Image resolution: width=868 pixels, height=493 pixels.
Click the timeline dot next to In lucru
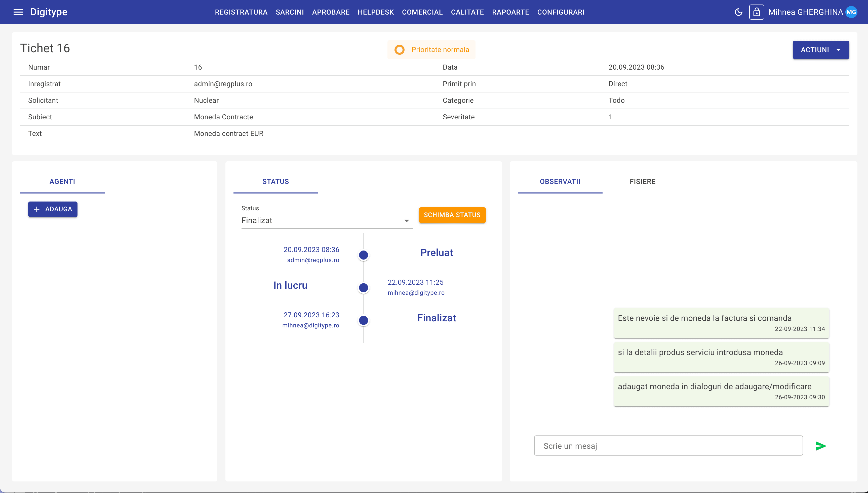click(363, 287)
